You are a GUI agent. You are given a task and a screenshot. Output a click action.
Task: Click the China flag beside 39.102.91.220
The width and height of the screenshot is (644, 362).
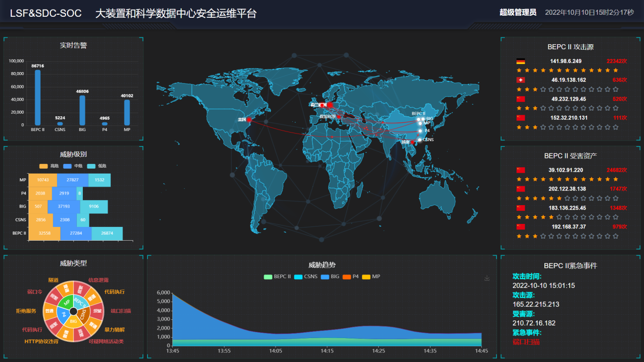pos(520,171)
